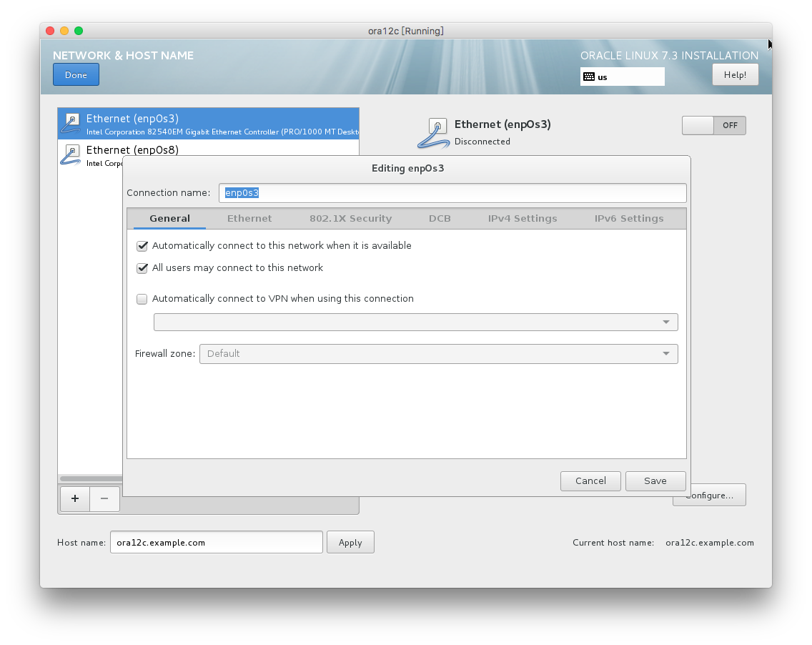812x645 pixels.
Task: Open the Firewall zone Default dropdown
Action: (x=439, y=354)
